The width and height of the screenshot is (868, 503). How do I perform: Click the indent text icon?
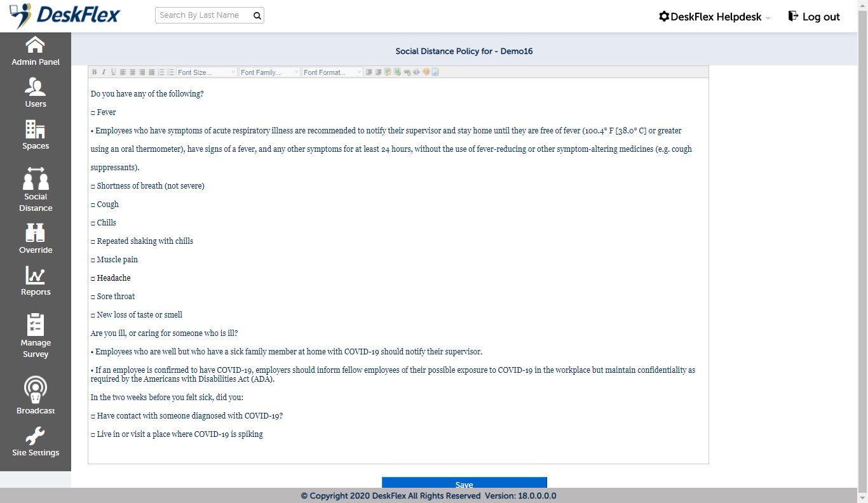369,72
